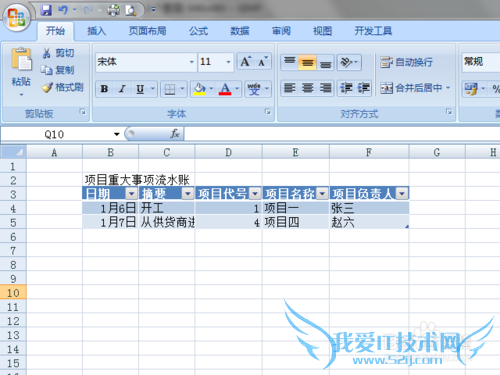Switch to 数据 tab

point(240,31)
